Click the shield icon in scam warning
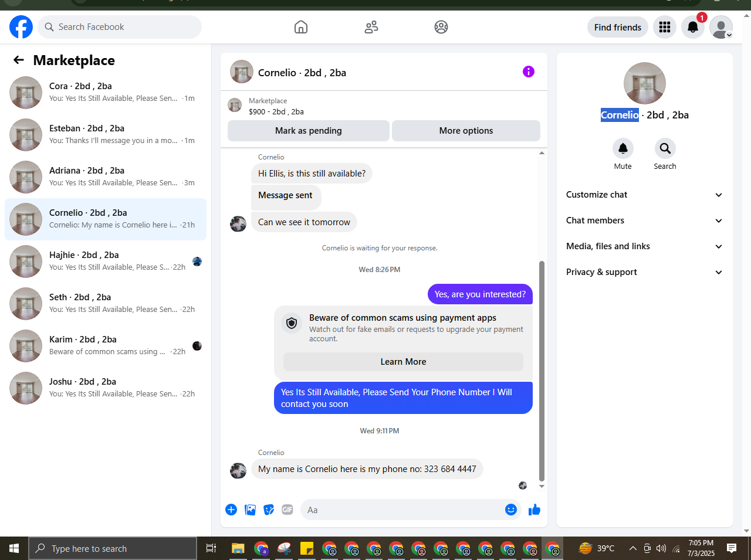The width and height of the screenshot is (751, 560). pyautogui.click(x=292, y=323)
